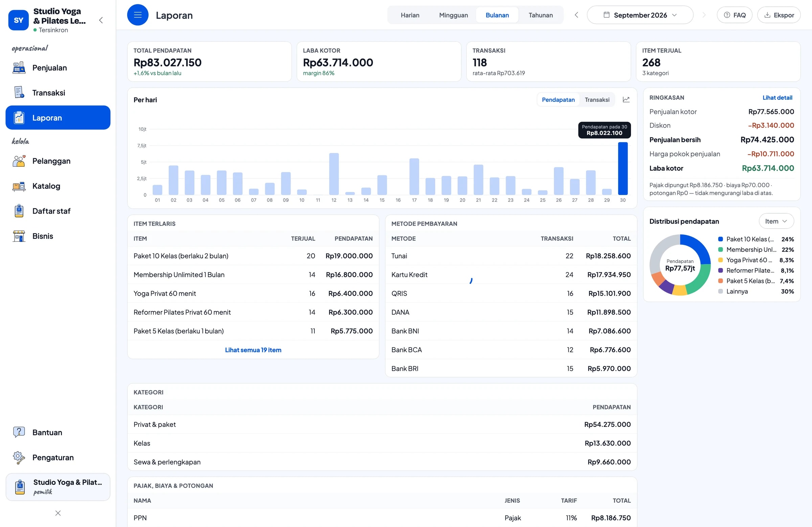Image resolution: width=812 pixels, height=527 pixels.
Task: Open Pengaturan settings
Action: point(58,457)
